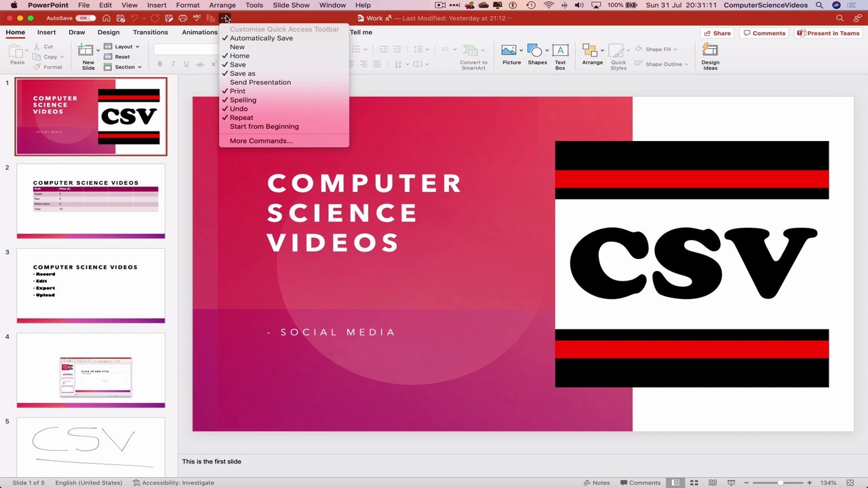This screenshot has height=488, width=868.
Task: Switch to Slide Sorter view icon
Action: (x=694, y=483)
